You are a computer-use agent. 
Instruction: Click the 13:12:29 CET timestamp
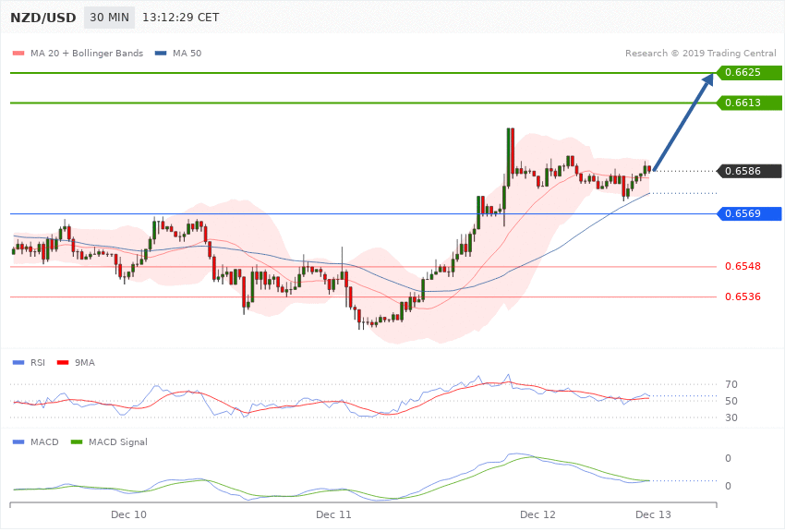(x=181, y=18)
